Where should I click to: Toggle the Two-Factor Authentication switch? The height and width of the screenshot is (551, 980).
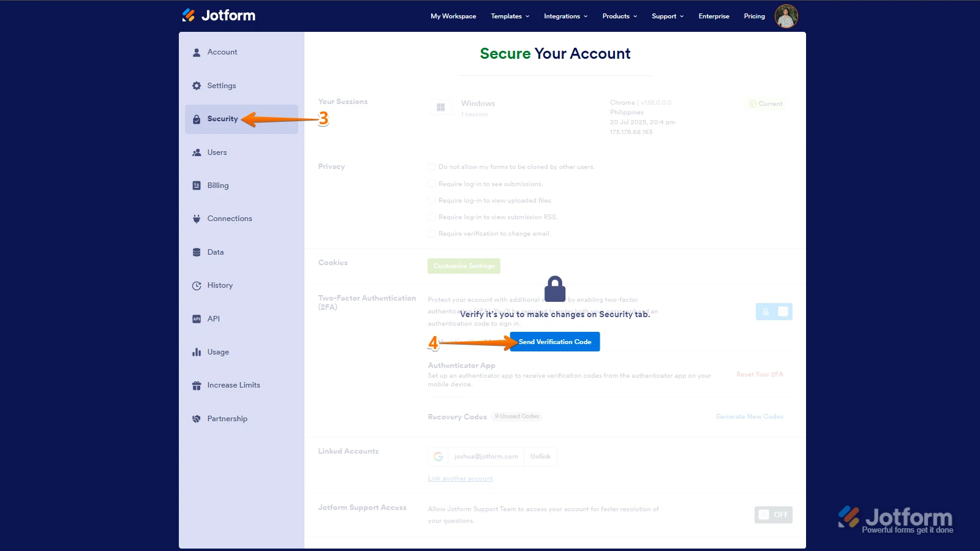[x=774, y=312]
